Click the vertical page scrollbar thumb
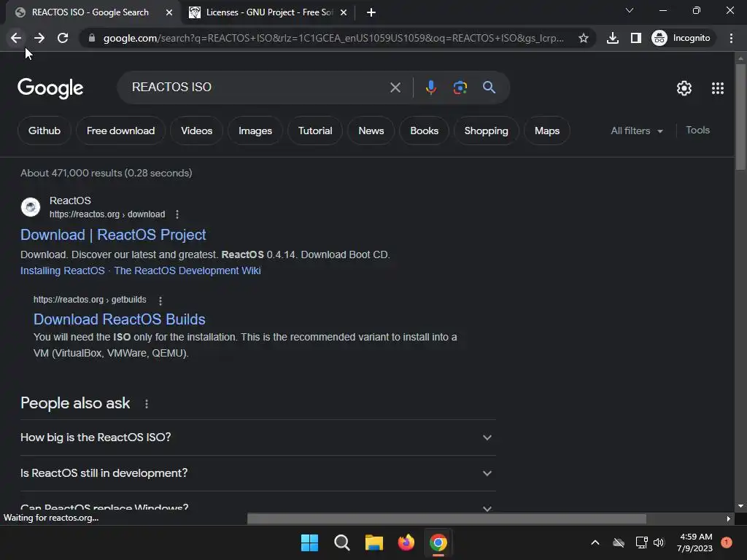This screenshot has width=747, height=560. click(740, 117)
